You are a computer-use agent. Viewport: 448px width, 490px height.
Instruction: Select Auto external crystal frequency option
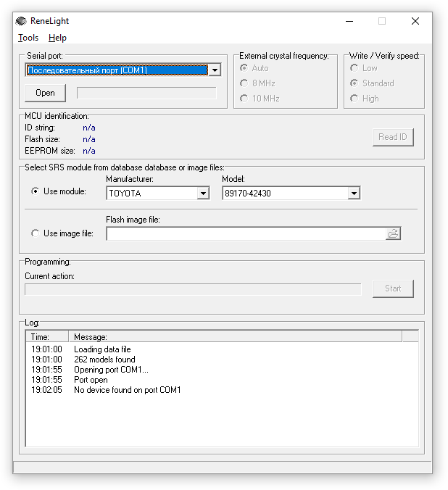coord(244,68)
